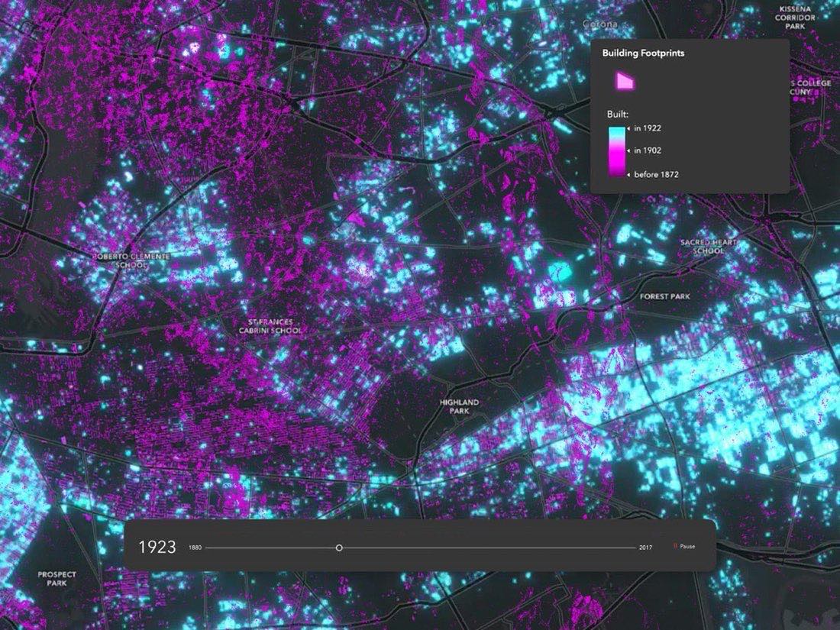Click the 'in 1922' legend marker arrow
840x630 pixels.
629,128
